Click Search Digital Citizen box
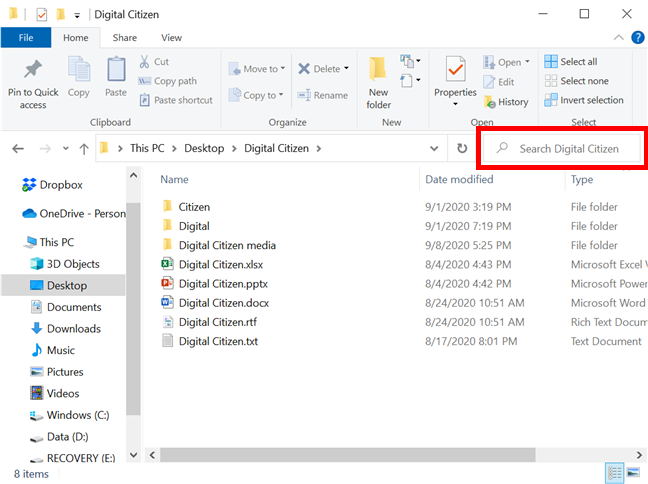 click(561, 148)
